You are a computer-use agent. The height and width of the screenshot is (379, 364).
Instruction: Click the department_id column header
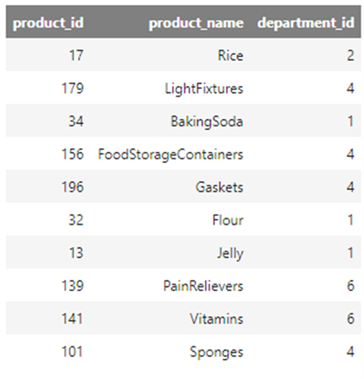tap(306, 23)
